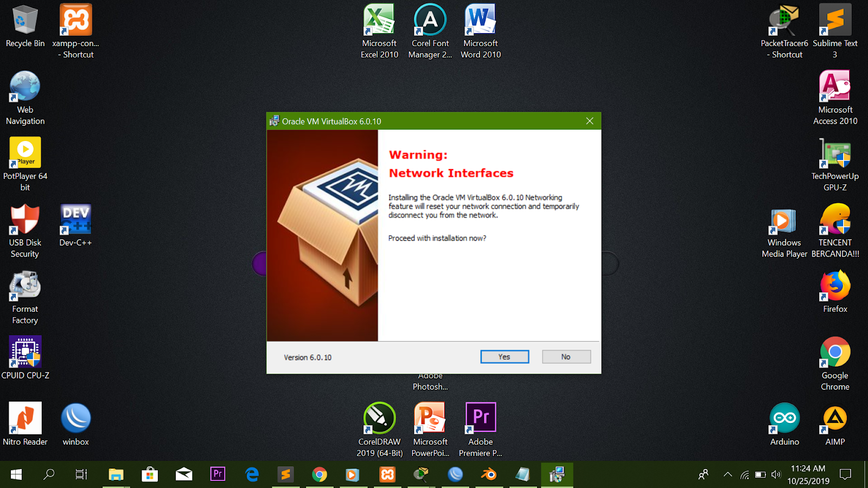Viewport: 868px width, 488px height.
Task: Open the Recycle Bin desktop icon
Action: tap(25, 26)
